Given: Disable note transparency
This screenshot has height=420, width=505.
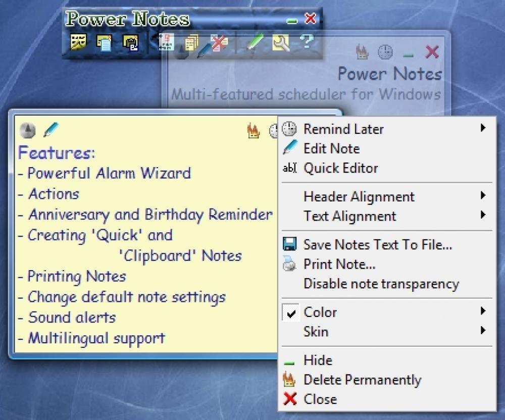Looking at the screenshot, I should point(381,284).
